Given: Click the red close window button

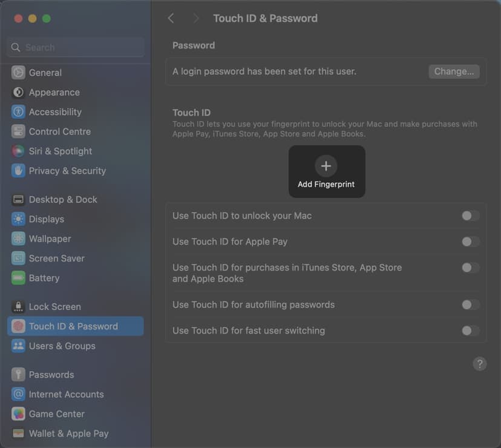Looking at the screenshot, I should click(18, 19).
